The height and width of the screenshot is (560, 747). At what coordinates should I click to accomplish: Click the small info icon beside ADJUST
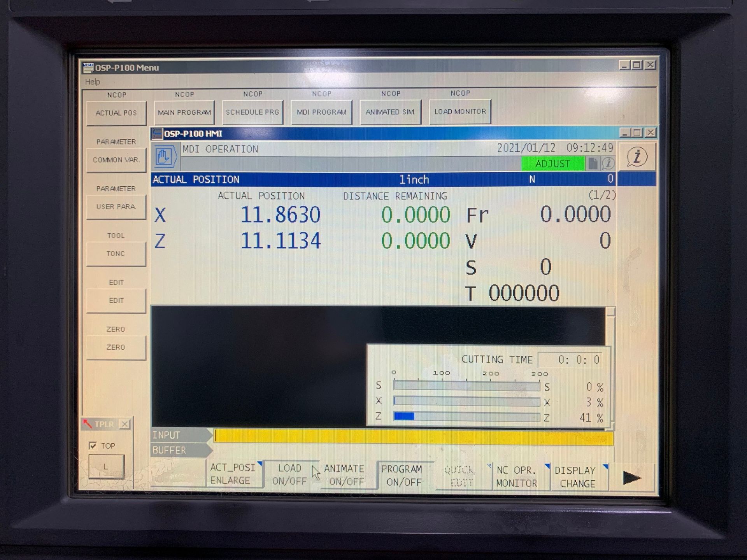point(608,163)
